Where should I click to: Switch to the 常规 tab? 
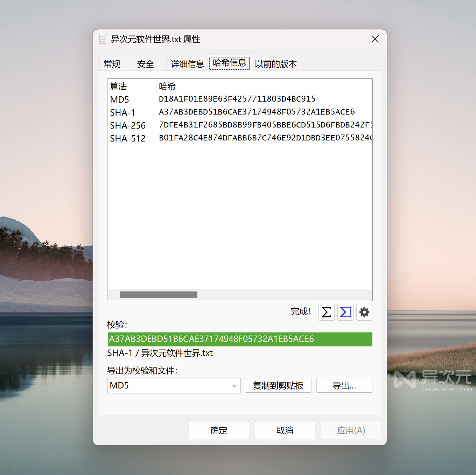(111, 64)
